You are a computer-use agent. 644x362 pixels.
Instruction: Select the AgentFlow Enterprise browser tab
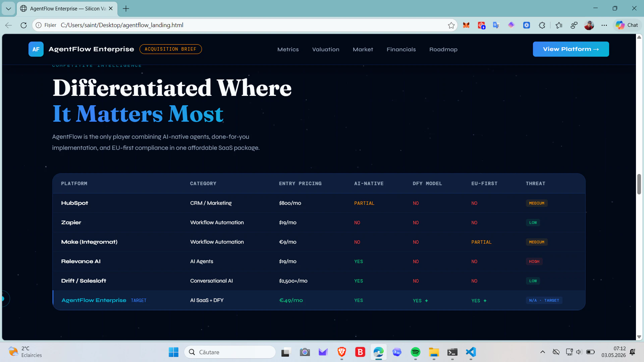(x=67, y=9)
